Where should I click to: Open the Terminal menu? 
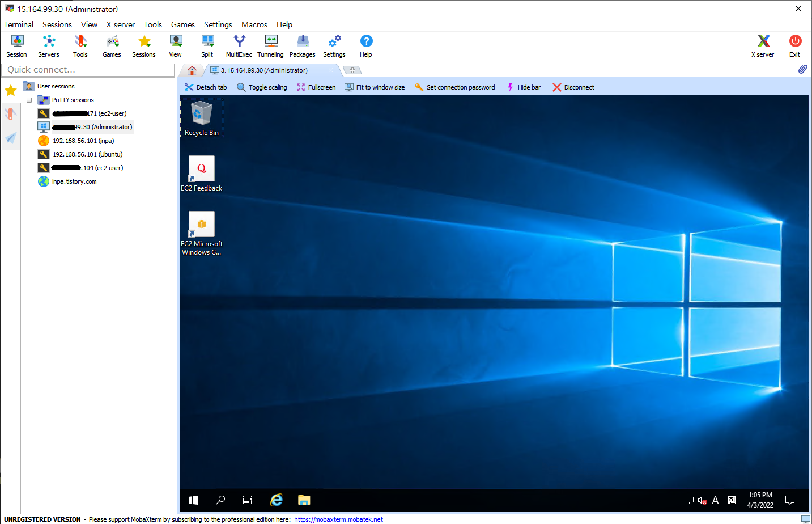(19, 24)
